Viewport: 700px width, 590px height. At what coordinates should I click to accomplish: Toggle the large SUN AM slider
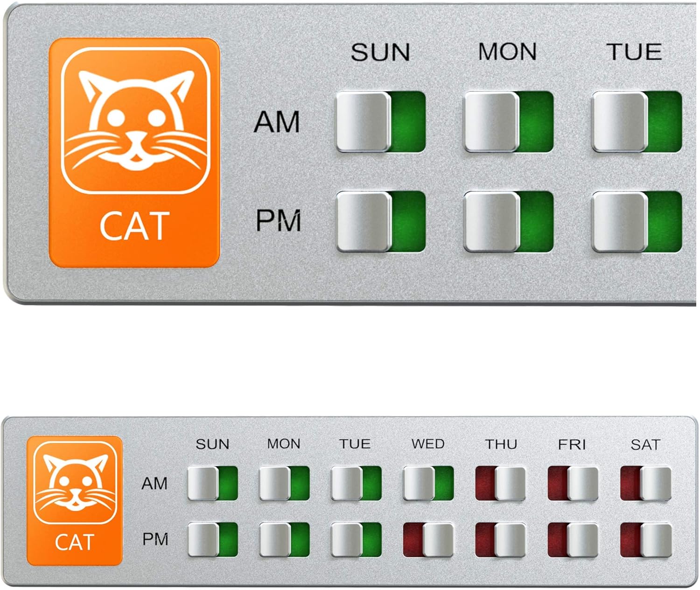(x=381, y=122)
